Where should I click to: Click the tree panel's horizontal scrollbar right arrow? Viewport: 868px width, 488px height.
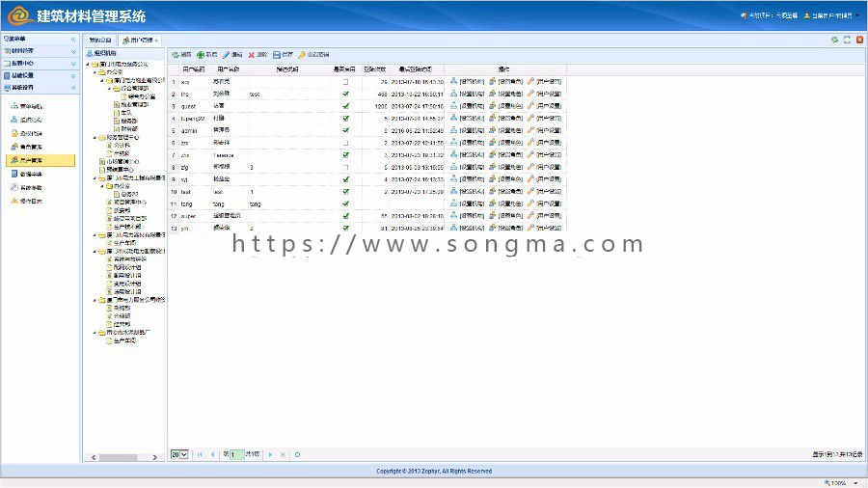coord(154,457)
